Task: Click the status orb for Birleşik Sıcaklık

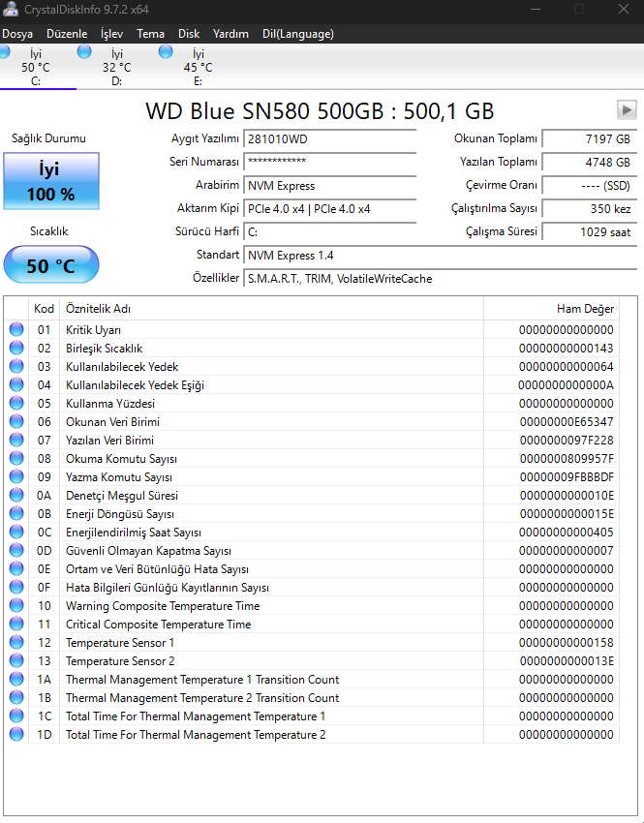Action: (16, 348)
